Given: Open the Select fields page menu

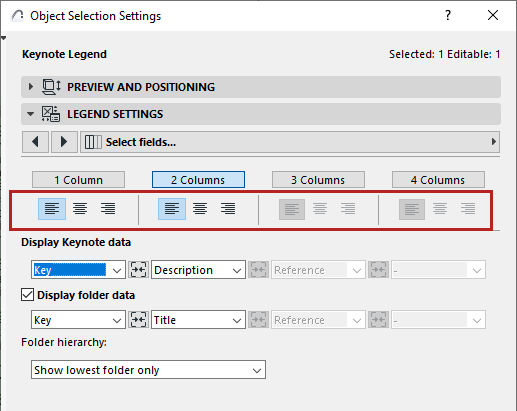Looking at the screenshot, I should pyautogui.click(x=290, y=142).
